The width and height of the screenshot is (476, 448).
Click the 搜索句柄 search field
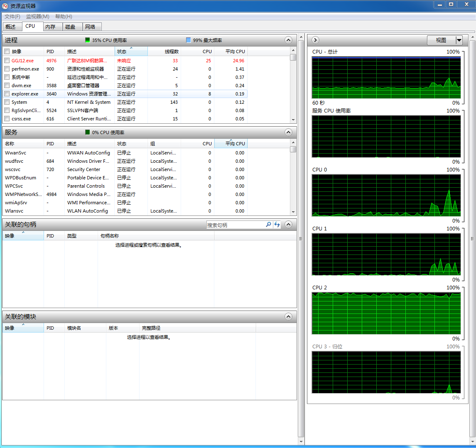tap(236, 225)
